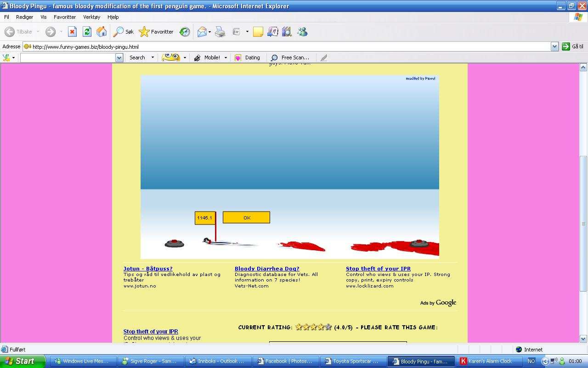This screenshot has width=588, height=368.
Task: Go to the Home page icon
Action: [102, 32]
